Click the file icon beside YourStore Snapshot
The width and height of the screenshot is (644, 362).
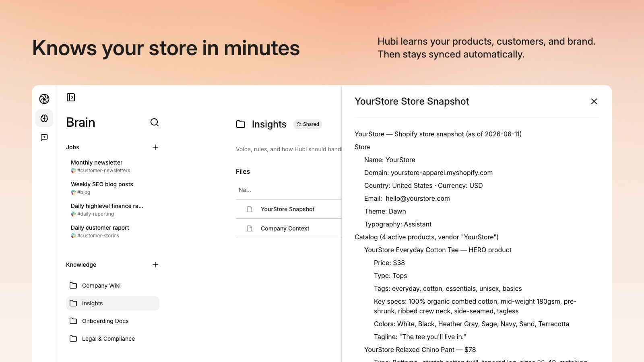point(250,209)
